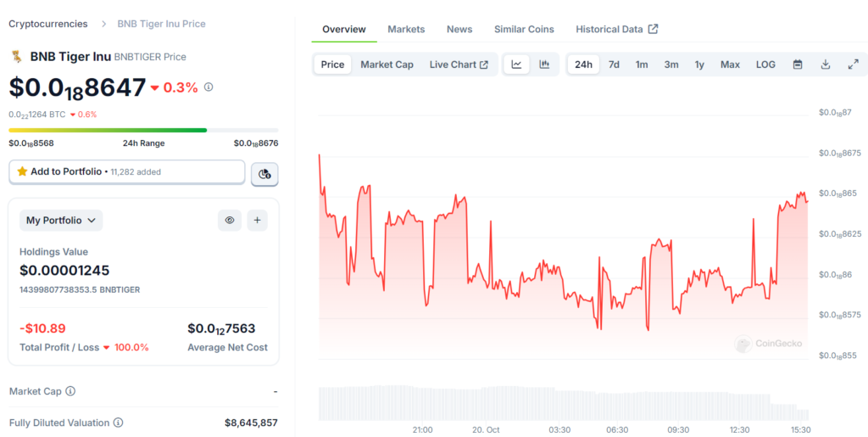This screenshot has width=868, height=437.
Task: Switch chart to Market Cap view
Action: coord(387,64)
